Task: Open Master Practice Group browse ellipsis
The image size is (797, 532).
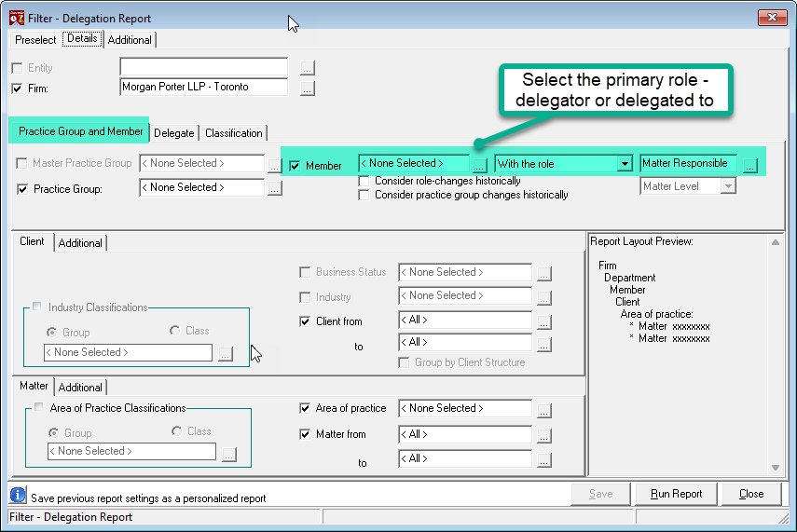Action: 274,165
